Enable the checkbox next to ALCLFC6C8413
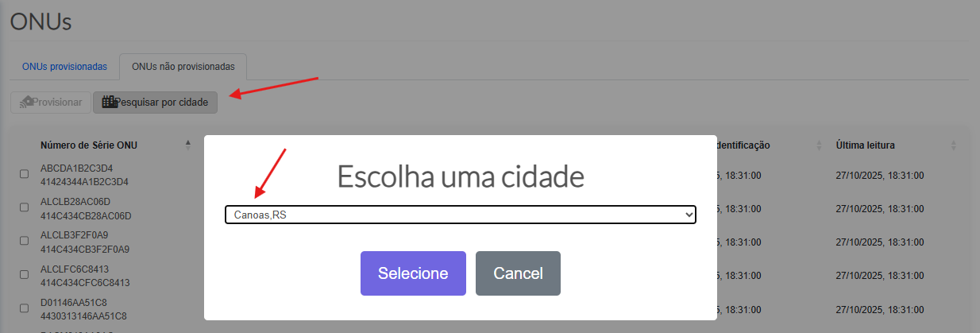This screenshot has height=333, width=980. 24,275
